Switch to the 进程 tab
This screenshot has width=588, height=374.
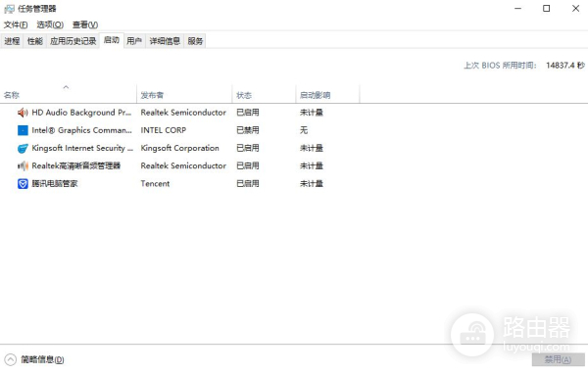coord(12,41)
